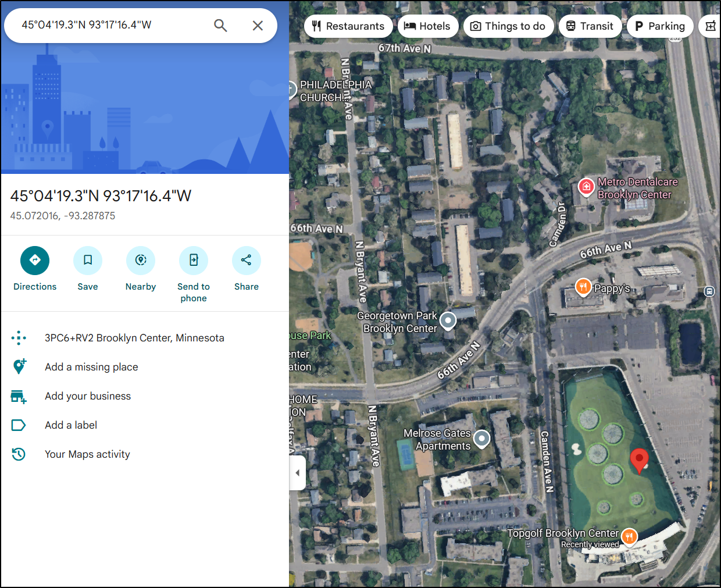Copy plus code 3PC6+RV2 Brooklyn Center
Viewport: 721px width, 588px height.
(134, 338)
